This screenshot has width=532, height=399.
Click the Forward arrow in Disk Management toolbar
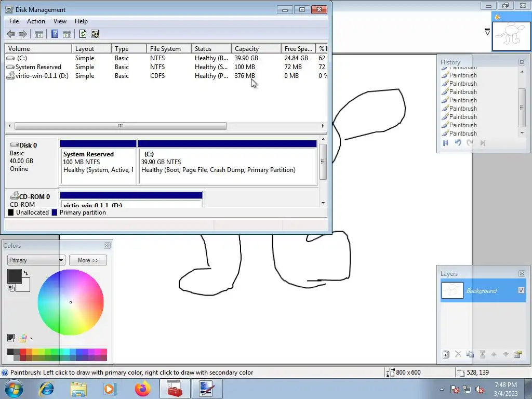pyautogui.click(x=23, y=34)
